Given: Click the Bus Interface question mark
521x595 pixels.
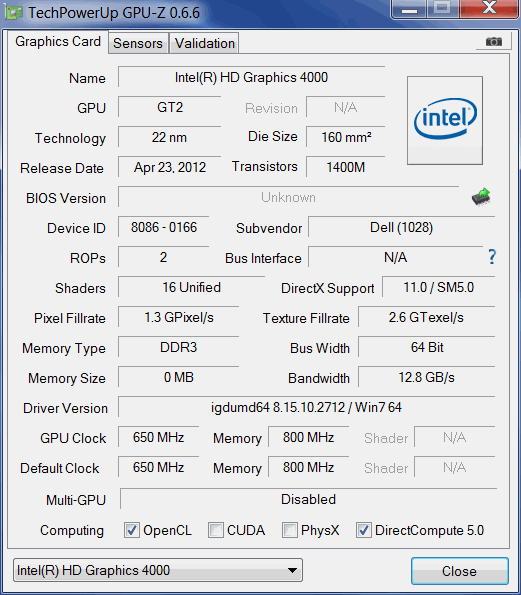Looking at the screenshot, I should [x=492, y=257].
